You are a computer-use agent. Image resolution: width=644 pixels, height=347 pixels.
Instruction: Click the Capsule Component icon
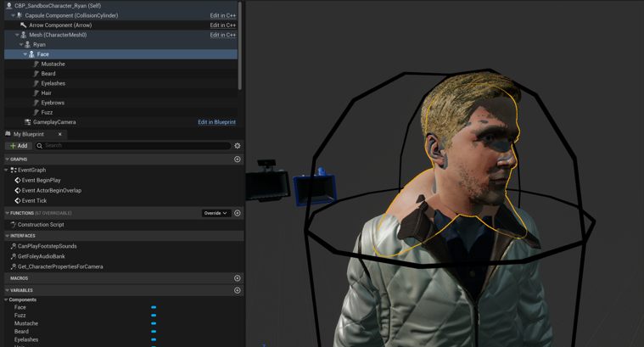(x=20, y=15)
